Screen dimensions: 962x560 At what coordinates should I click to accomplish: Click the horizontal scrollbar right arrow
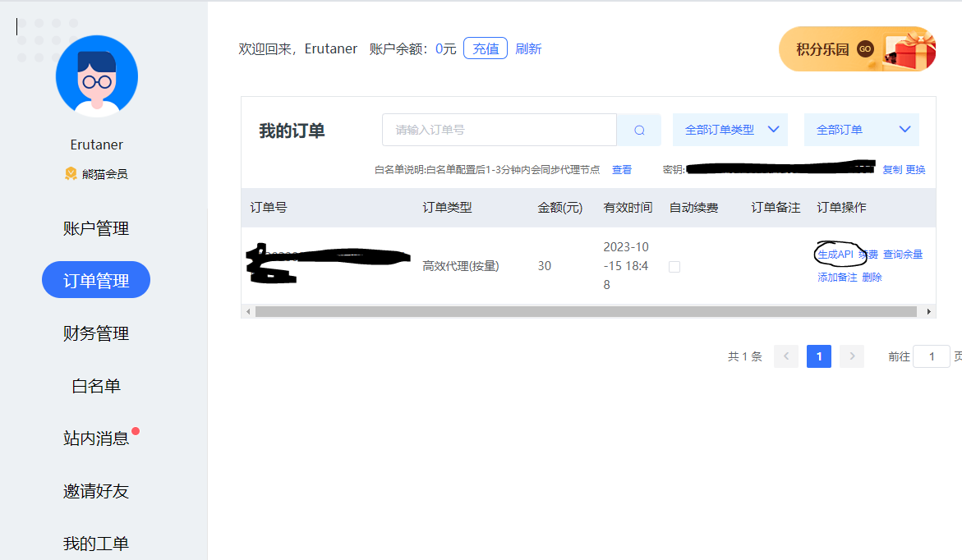click(x=929, y=311)
